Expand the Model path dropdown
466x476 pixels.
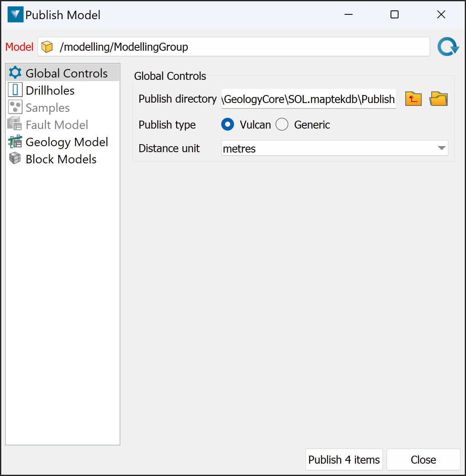(422, 47)
